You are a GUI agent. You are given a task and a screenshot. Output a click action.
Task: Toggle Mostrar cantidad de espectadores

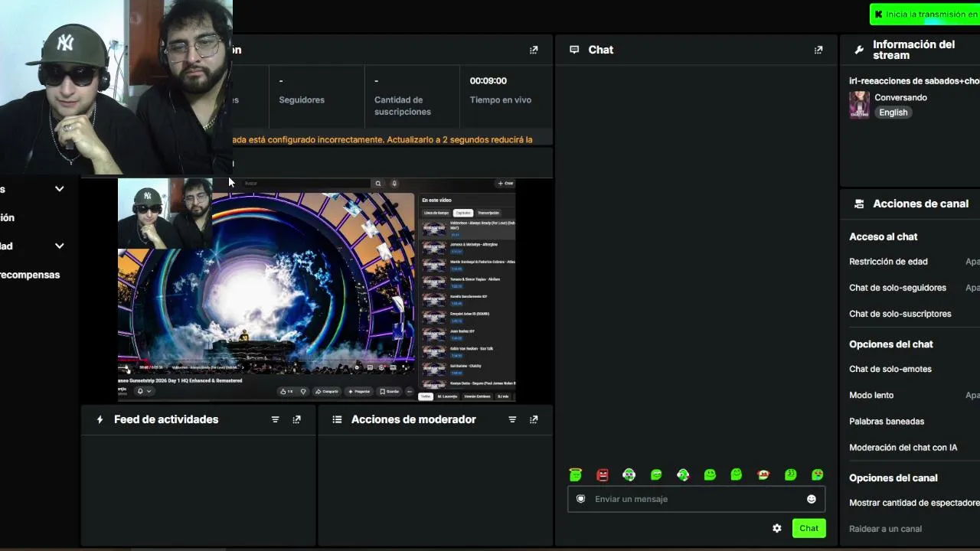click(914, 503)
